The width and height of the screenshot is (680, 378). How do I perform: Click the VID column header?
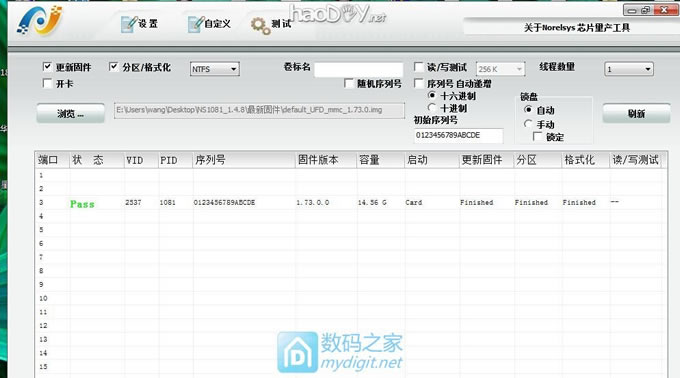pyautogui.click(x=141, y=160)
